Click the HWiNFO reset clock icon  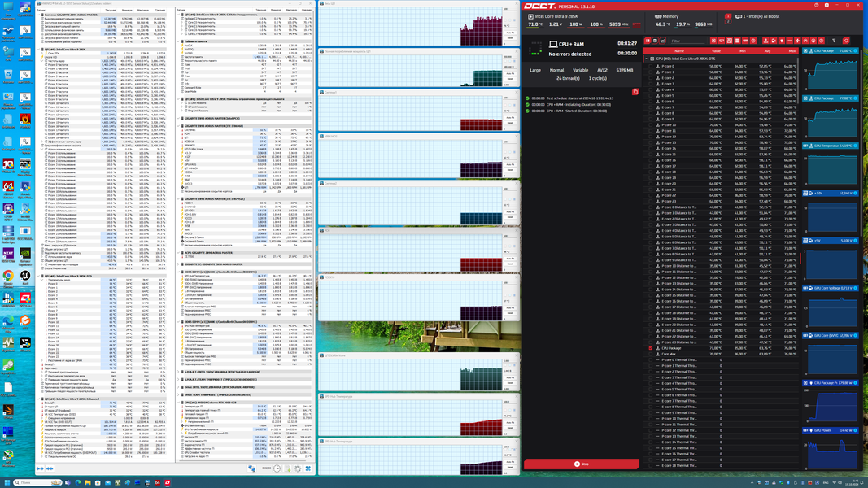pos(277,468)
